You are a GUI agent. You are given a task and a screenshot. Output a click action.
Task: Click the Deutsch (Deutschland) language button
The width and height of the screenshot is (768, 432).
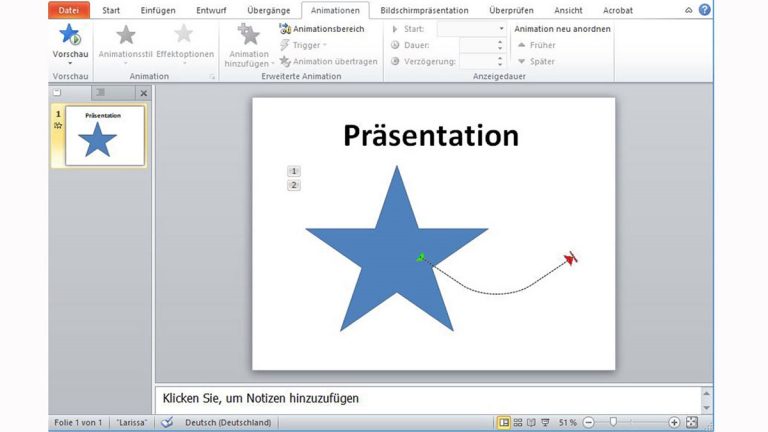click(x=228, y=423)
